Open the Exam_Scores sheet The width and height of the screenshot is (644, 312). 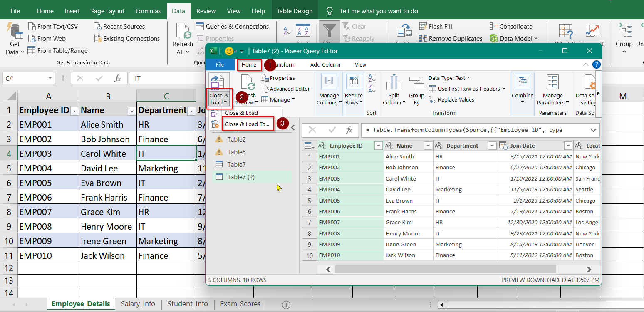point(240,304)
